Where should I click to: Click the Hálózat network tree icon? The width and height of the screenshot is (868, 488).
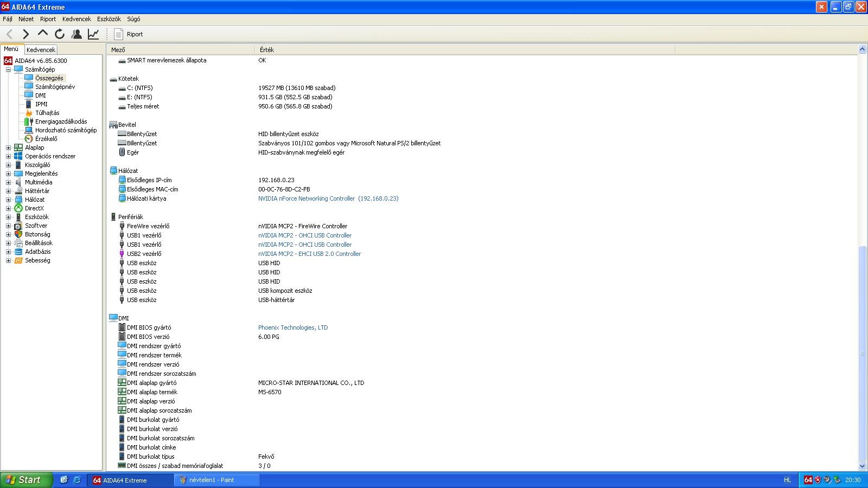[18, 200]
